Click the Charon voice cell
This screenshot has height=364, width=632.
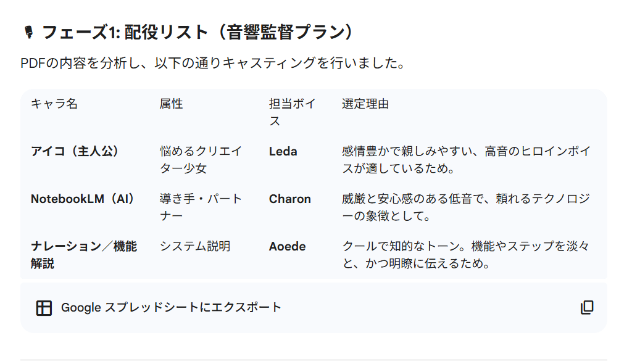pyautogui.click(x=290, y=199)
